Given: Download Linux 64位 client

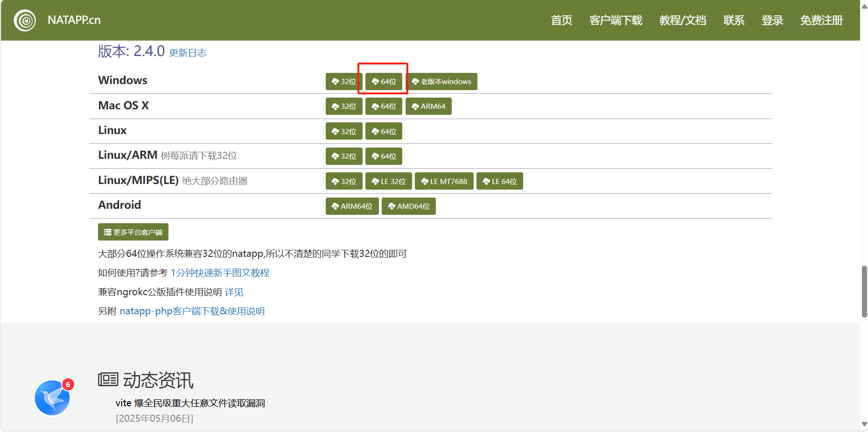Looking at the screenshot, I should (384, 131).
